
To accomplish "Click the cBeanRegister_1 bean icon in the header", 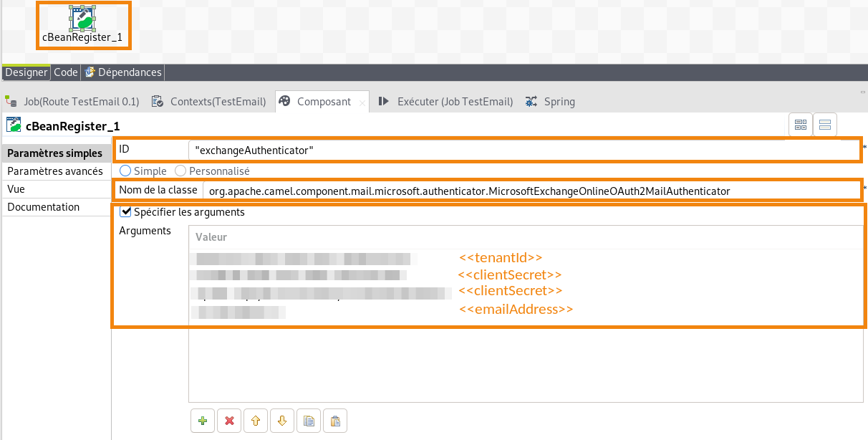I will (14, 125).
